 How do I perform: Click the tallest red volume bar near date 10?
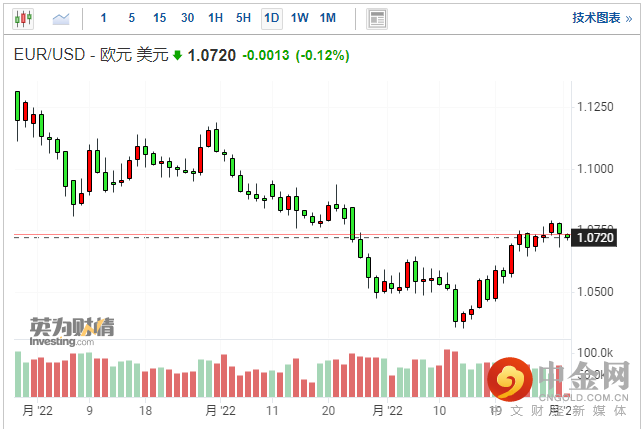[x=447, y=374]
